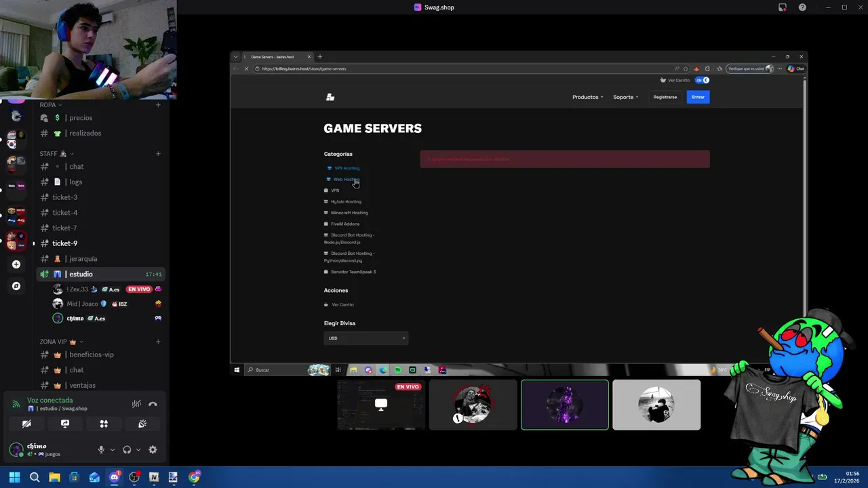Open Discover servers compass icon
868x488 pixels.
[16, 286]
